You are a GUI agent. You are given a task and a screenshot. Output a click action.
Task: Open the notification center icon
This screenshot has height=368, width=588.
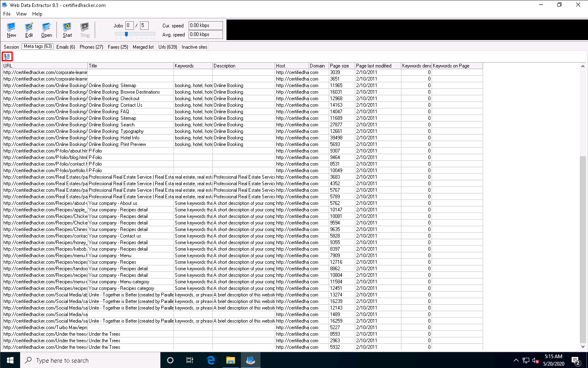click(576, 361)
